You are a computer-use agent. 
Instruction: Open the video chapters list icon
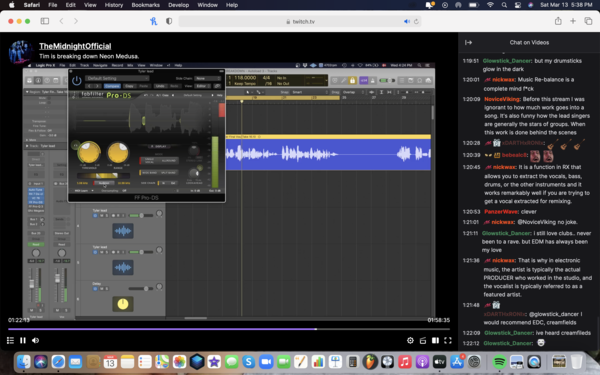tap(10, 340)
